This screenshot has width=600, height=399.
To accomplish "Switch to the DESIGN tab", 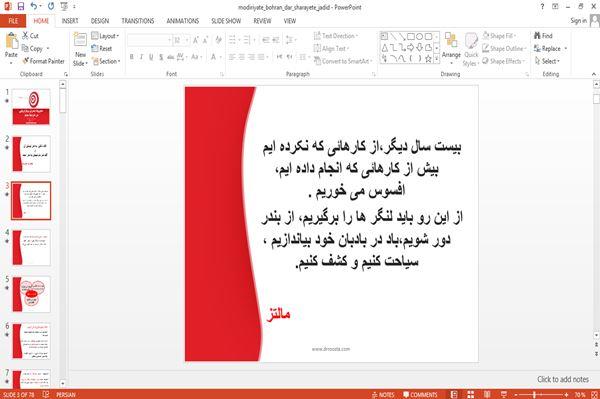I will click(x=99, y=21).
